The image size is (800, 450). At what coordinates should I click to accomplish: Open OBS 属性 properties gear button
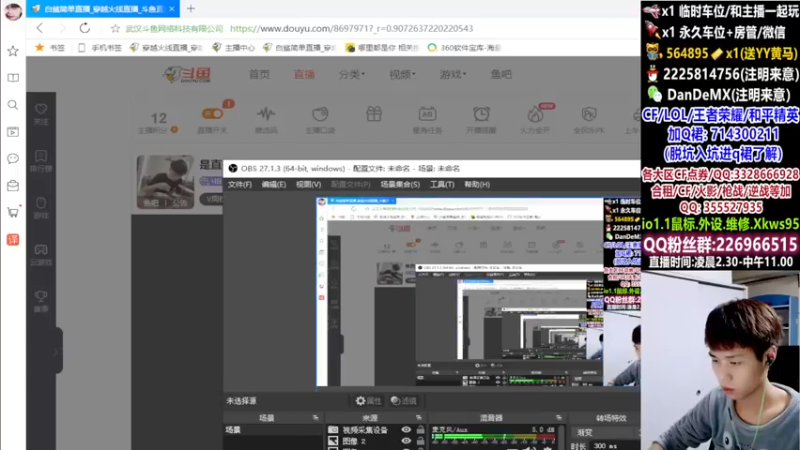(368, 401)
